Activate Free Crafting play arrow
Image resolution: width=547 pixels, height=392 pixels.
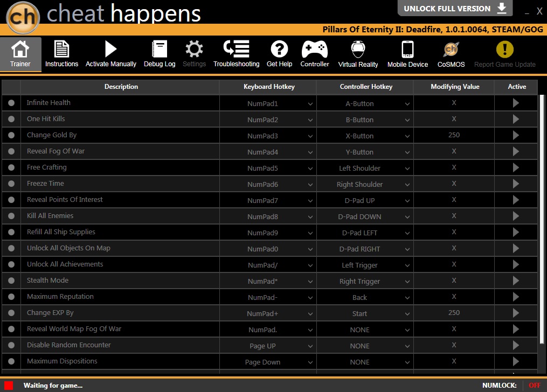tap(516, 167)
